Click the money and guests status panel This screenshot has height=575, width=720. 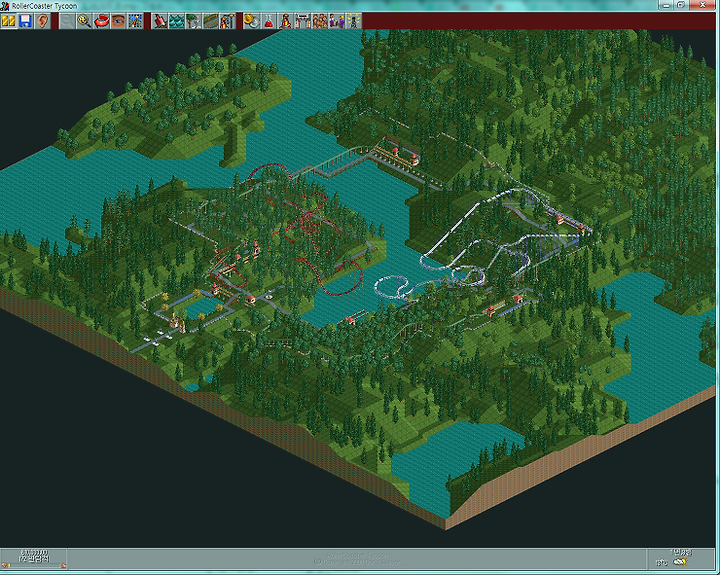coord(34,559)
